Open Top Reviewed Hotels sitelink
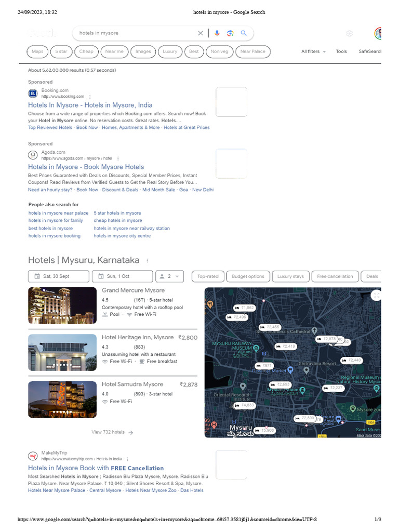The image size is (399, 532). (x=50, y=128)
